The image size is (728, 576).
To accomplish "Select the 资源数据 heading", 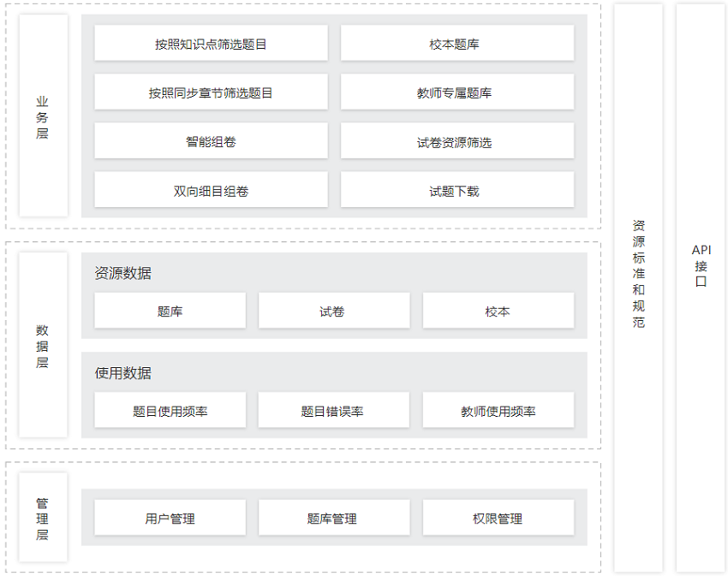I will 123,273.
